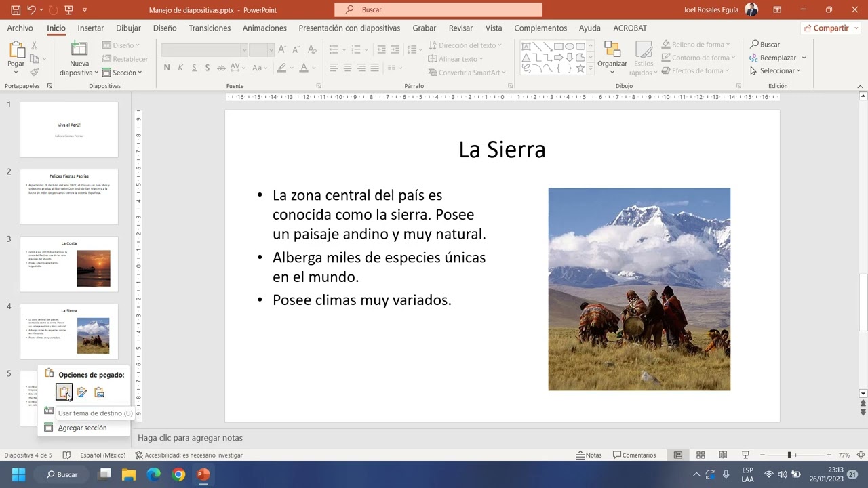Open the Comentarios pane

coord(635,455)
